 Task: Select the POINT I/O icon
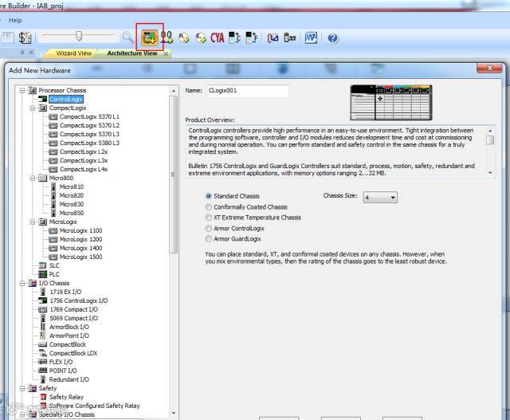(42, 371)
